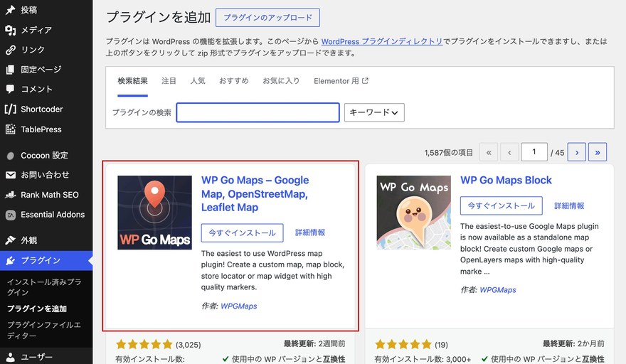Click the envelope icon for お問い合わせ

coord(11,175)
